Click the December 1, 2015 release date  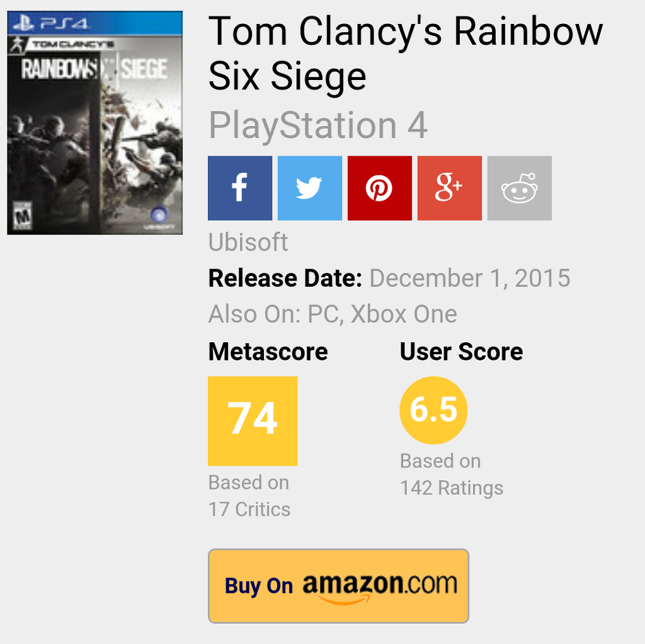point(470,278)
